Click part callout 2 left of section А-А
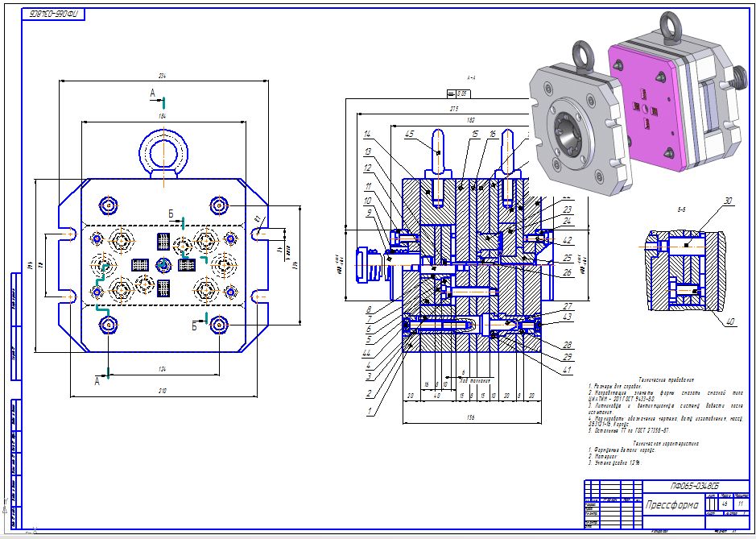756x539 pixels. 369,394
